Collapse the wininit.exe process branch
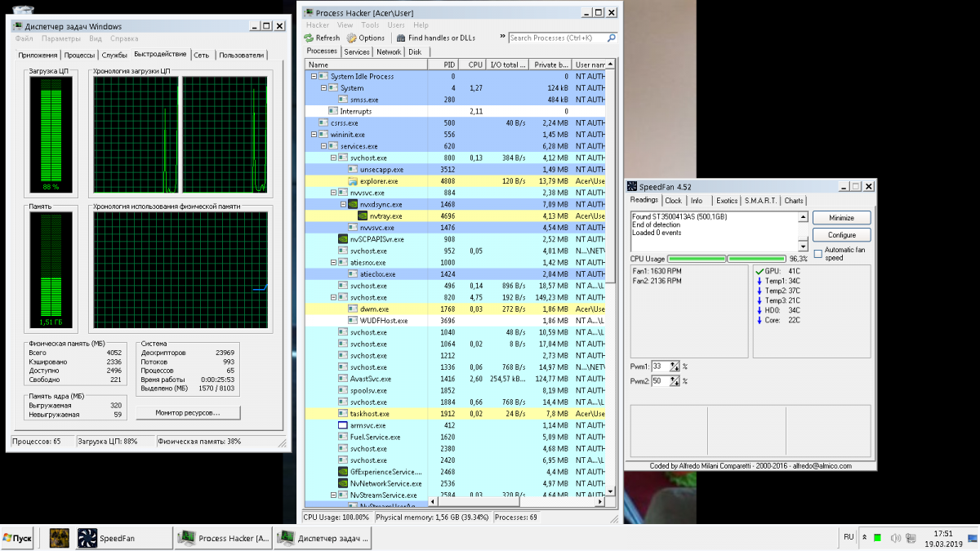 [314, 135]
